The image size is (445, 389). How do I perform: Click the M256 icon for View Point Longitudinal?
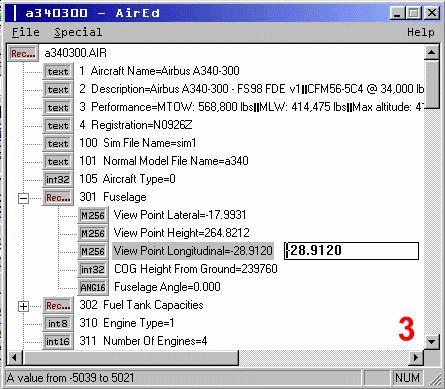93,251
